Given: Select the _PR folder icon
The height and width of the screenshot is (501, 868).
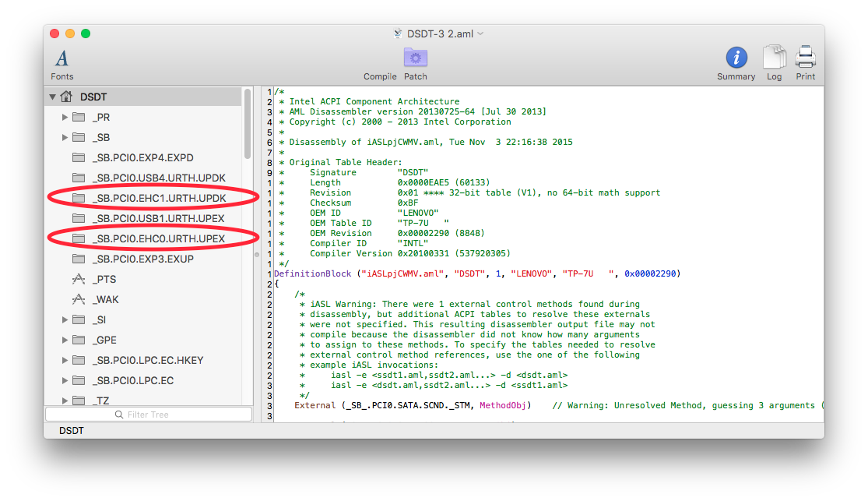Looking at the screenshot, I should point(79,117).
